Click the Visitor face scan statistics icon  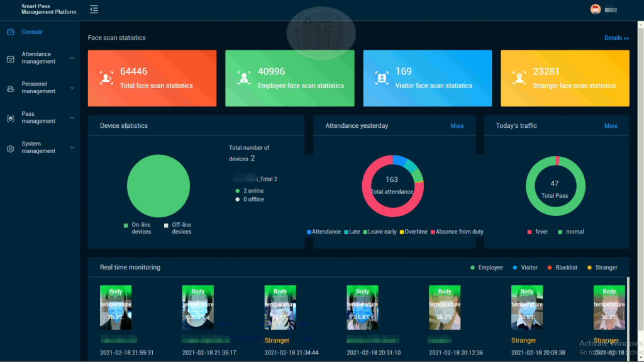381,78
